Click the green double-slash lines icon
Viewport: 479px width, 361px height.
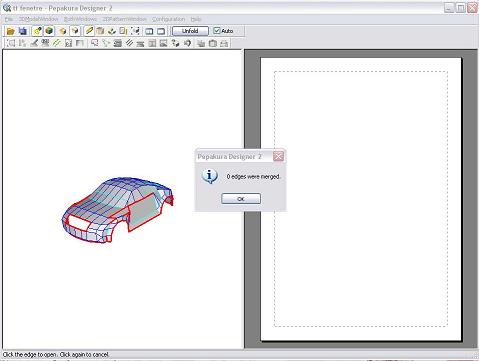[x=57, y=43]
